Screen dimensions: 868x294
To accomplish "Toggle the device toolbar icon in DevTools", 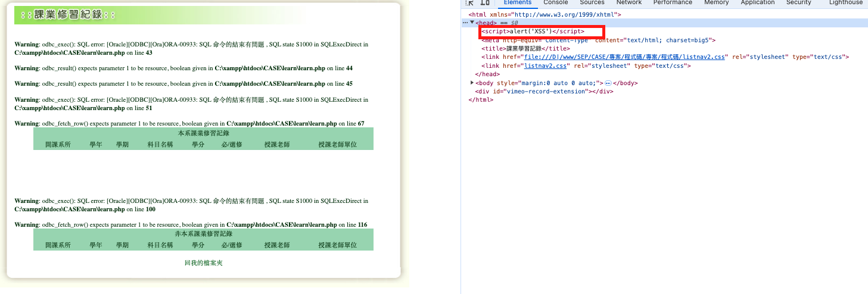I will 485,2.
